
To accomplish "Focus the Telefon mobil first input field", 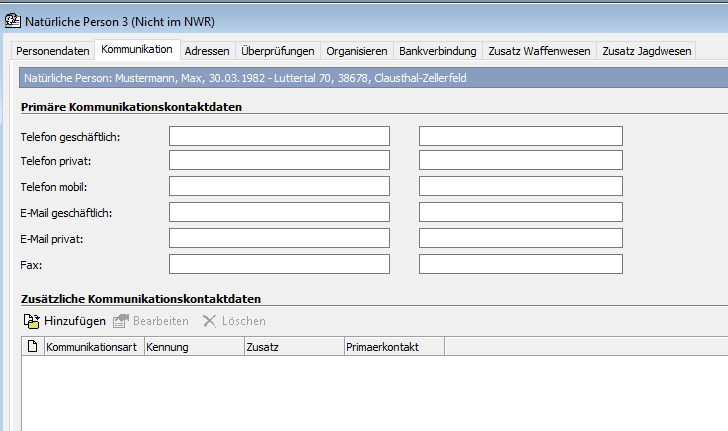I will (x=279, y=186).
